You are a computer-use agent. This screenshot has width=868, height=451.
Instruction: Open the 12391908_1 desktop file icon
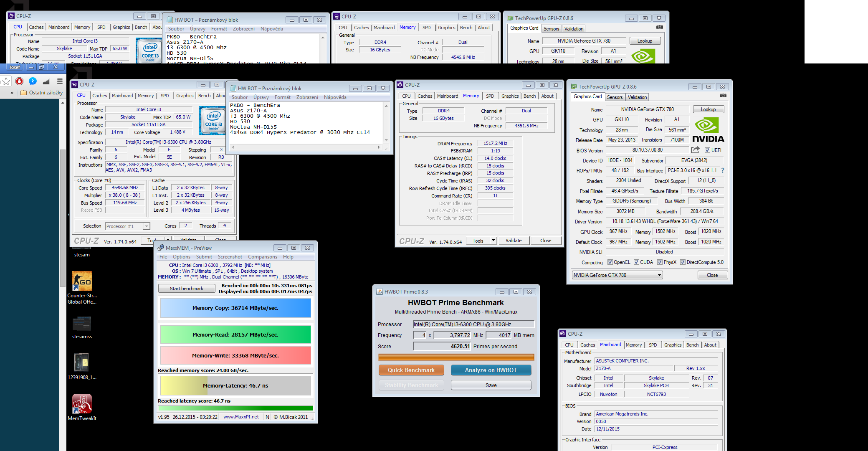coord(82,366)
